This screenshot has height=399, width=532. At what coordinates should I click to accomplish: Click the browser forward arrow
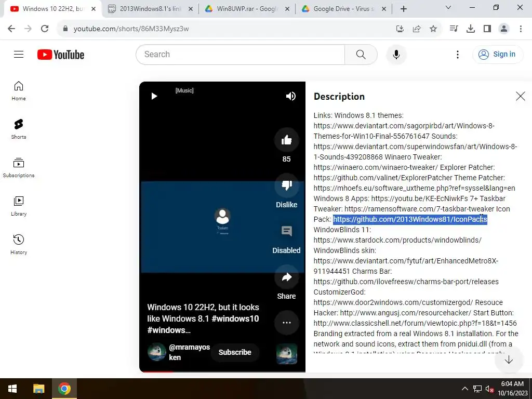28,29
